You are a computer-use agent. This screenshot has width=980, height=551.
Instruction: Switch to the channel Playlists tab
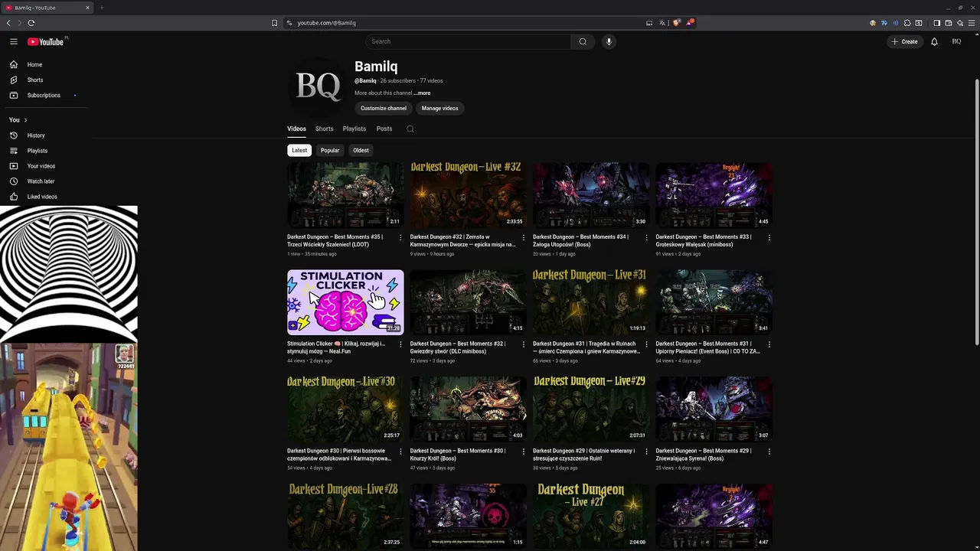(x=354, y=129)
